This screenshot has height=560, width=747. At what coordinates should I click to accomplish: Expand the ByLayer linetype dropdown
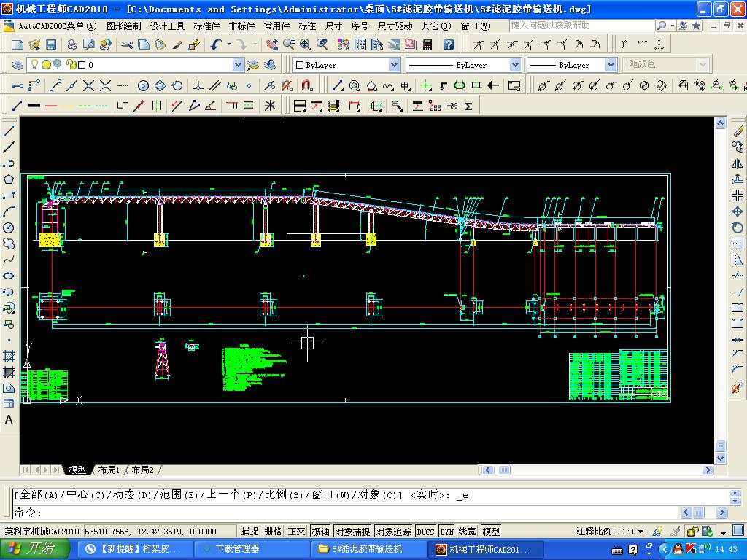click(x=514, y=65)
